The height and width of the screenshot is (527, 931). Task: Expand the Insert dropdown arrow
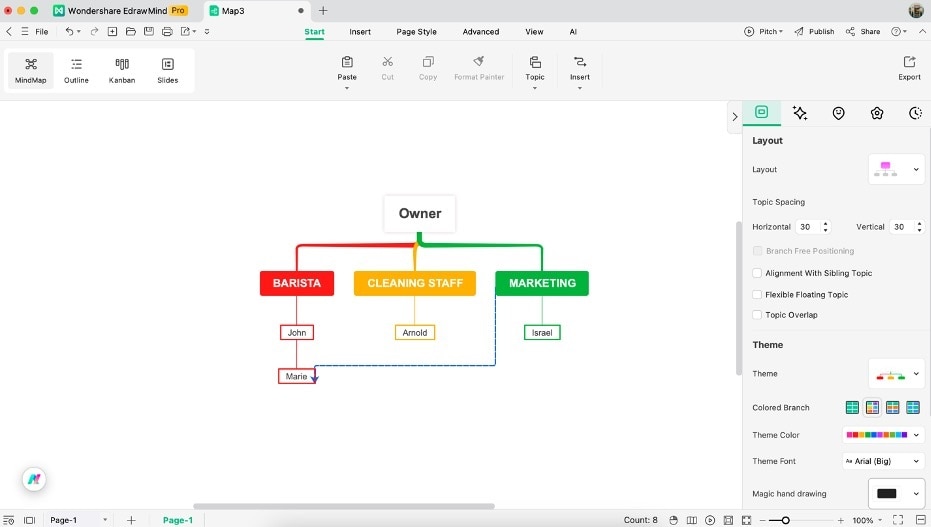(580, 88)
